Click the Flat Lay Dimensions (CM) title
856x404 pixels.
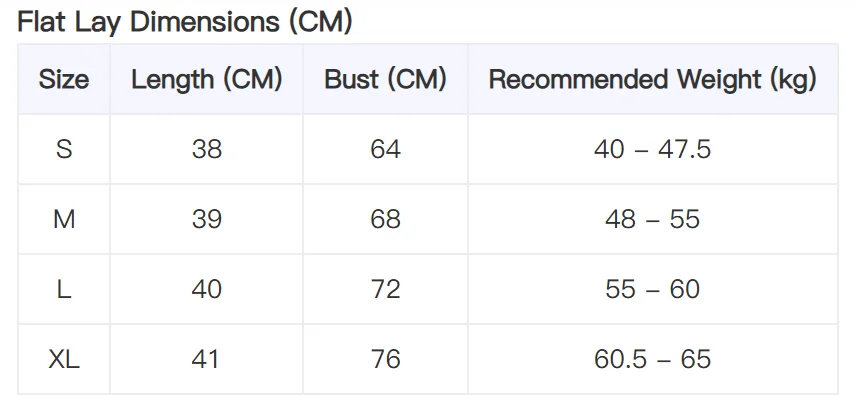(185, 22)
